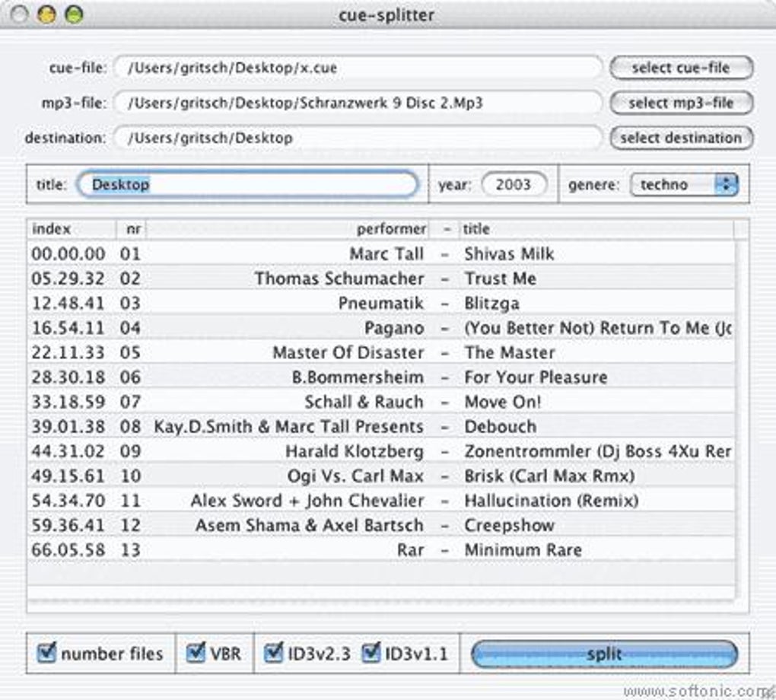This screenshot has height=700, width=776.
Task: Select row Ogi Vs. Carl Max - Brisk
Action: pyautogui.click(x=381, y=476)
